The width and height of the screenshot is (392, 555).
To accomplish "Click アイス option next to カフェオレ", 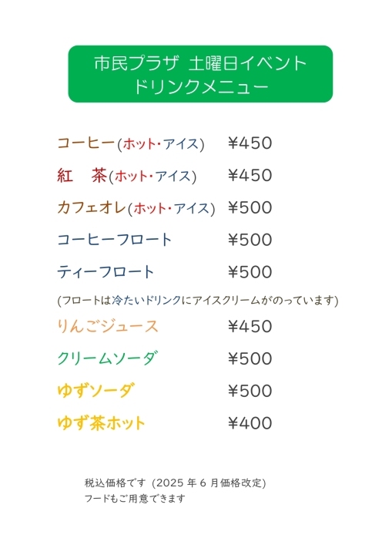I will click(192, 208).
